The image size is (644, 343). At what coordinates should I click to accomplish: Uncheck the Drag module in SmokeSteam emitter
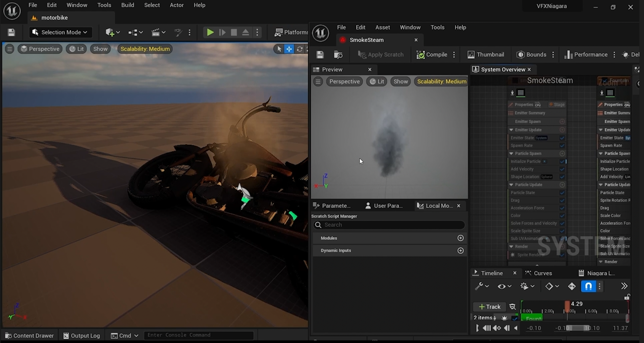(x=562, y=200)
